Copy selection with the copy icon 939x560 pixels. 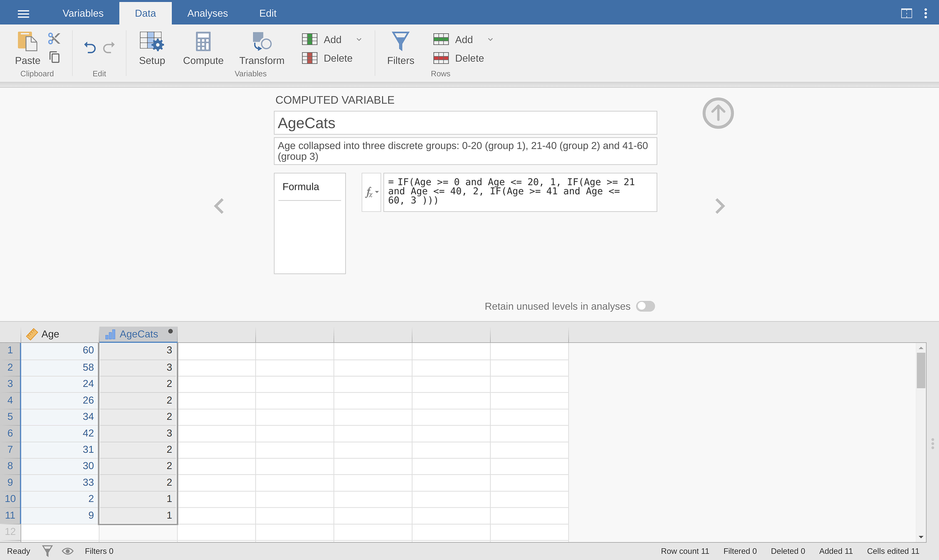pyautogui.click(x=54, y=57)
